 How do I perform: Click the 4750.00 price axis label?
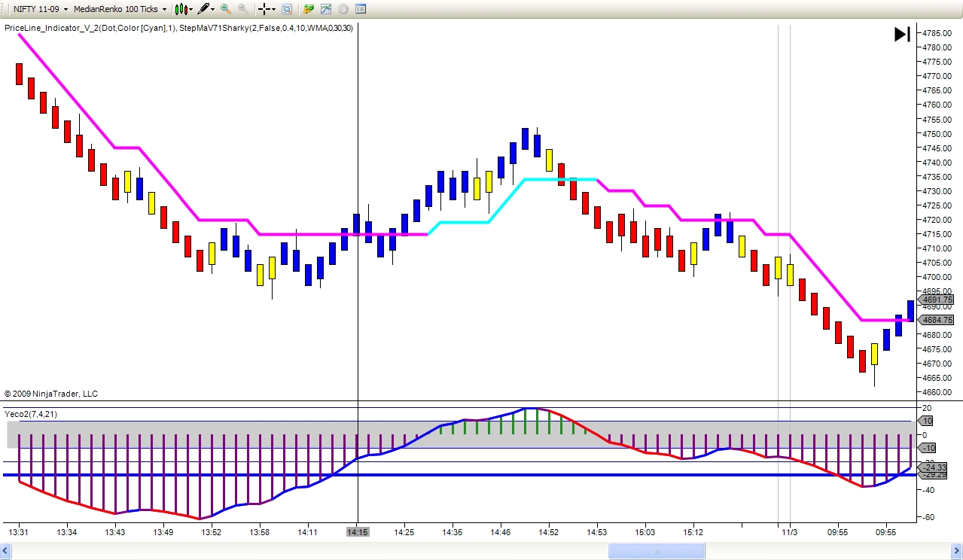937,134
